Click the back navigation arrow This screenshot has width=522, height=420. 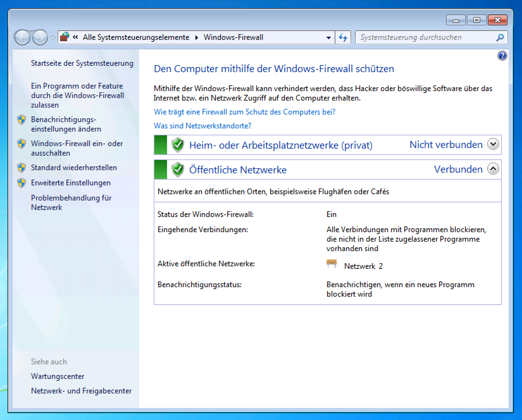pyautogui.click(x=22, y=37)
